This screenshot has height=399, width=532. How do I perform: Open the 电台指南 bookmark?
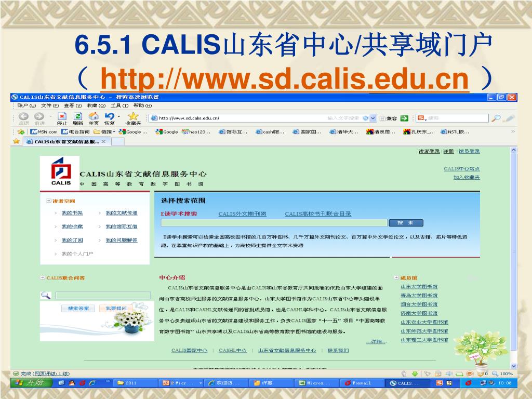point(75,131)
